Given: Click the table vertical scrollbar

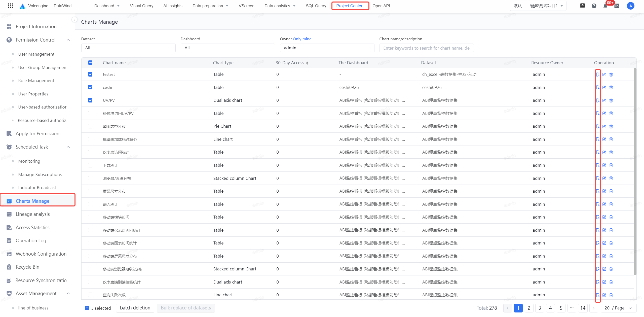Looking at the screenshot, I should pyautogui.click(x=635, y=171).
